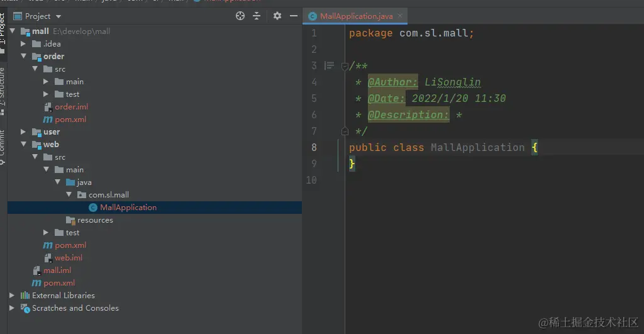Image resolution: width=644 pixels, height=334 pixels.
Task: Fold the Javadoc comment at line 3
Action: pyautogui.click(x=345, y=66)
